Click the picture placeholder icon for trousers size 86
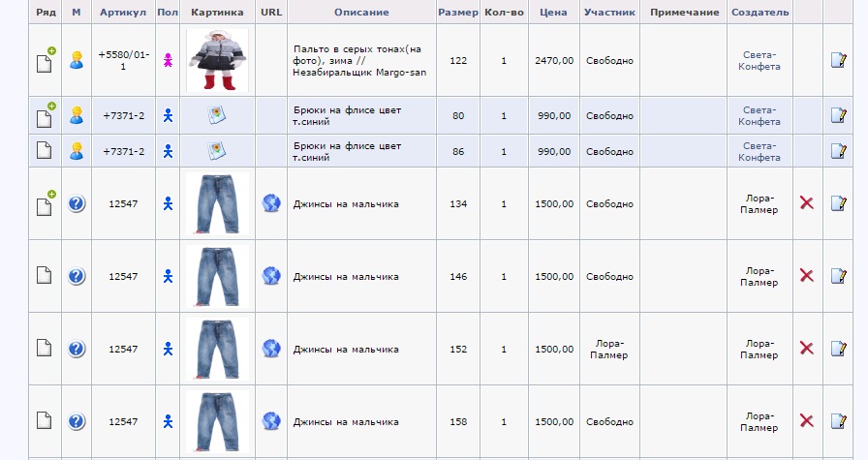 click(x=216, y=150)
